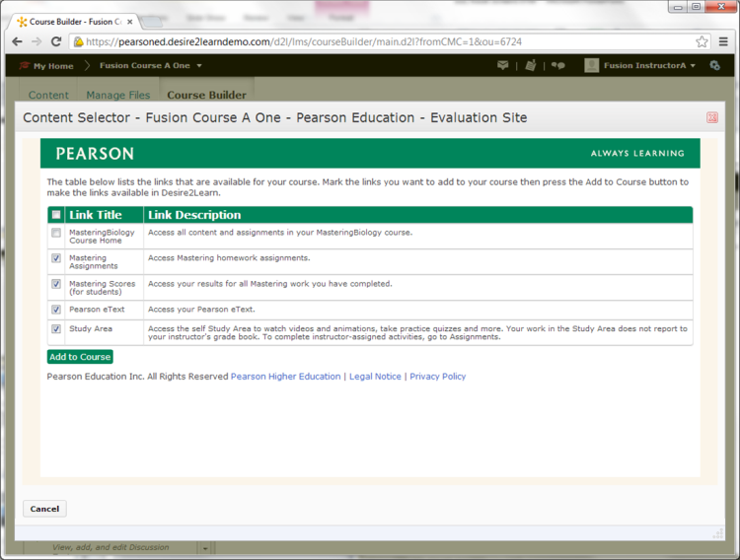Open the Privacy Policy link
The height and width of the screenshot is (560, 740).
tap(437, 377)
